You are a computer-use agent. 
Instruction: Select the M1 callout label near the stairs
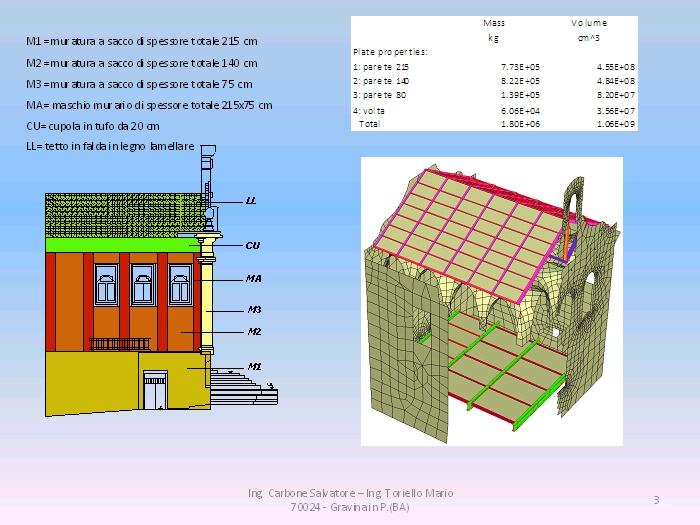(254, 366)
